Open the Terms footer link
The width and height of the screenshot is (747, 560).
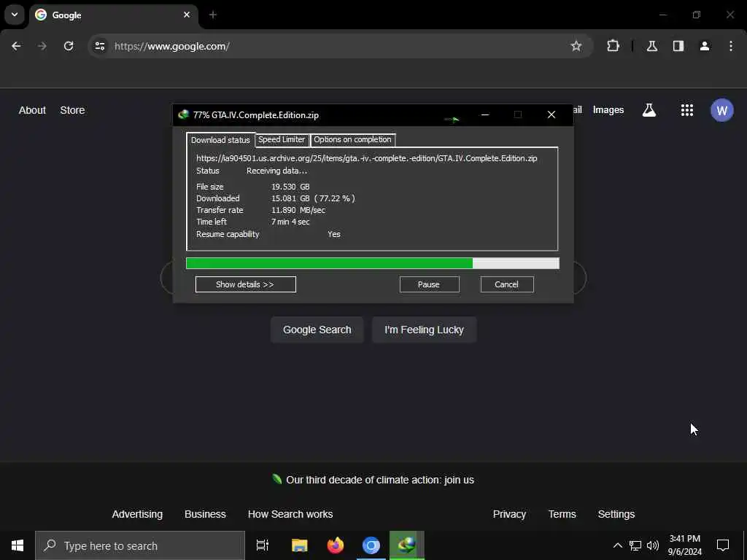pyautogui.click(x=562, y=514)
